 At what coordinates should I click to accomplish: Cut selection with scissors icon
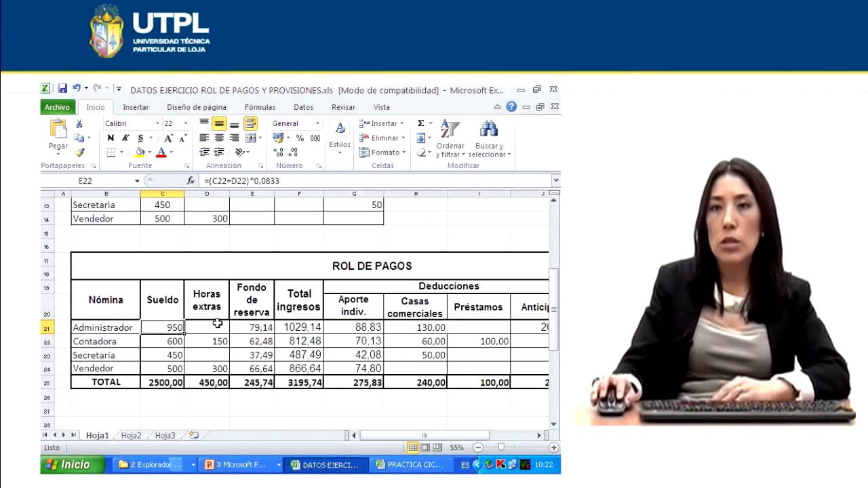79,123
